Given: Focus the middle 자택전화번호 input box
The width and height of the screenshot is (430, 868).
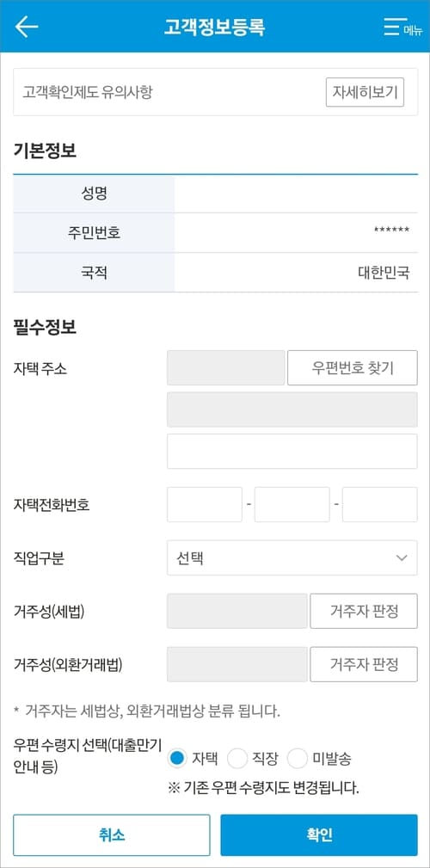Looking at the screenshot, I should 292,505.
